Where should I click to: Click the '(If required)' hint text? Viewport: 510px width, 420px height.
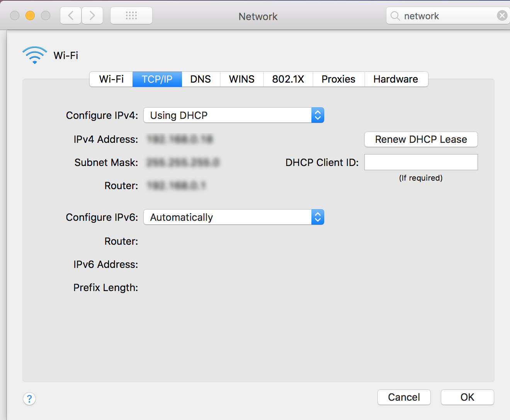[x=421, y=178]
